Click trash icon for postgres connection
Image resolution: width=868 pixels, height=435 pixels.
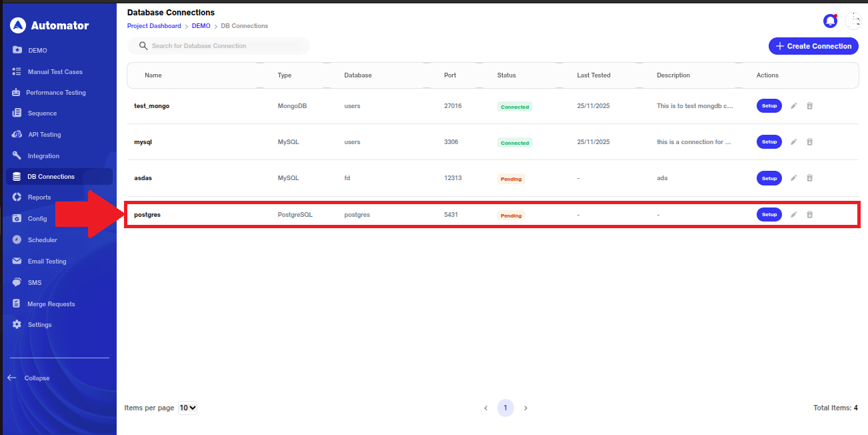(x=809, y=215)
